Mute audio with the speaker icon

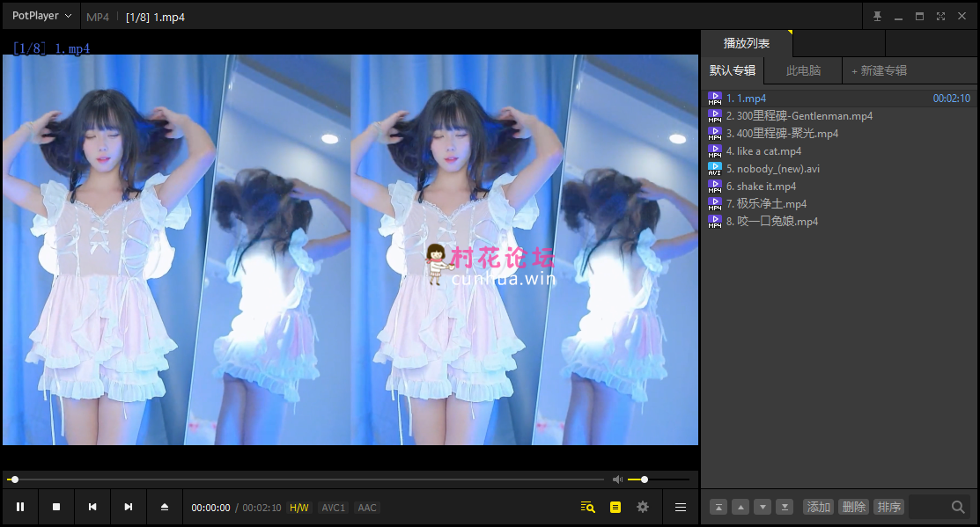point(617,479)
